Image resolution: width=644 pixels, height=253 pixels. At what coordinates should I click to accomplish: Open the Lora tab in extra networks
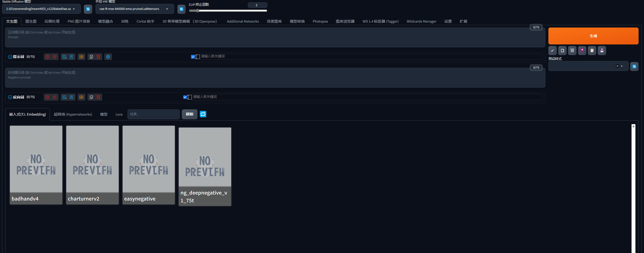tap(119, 114)
